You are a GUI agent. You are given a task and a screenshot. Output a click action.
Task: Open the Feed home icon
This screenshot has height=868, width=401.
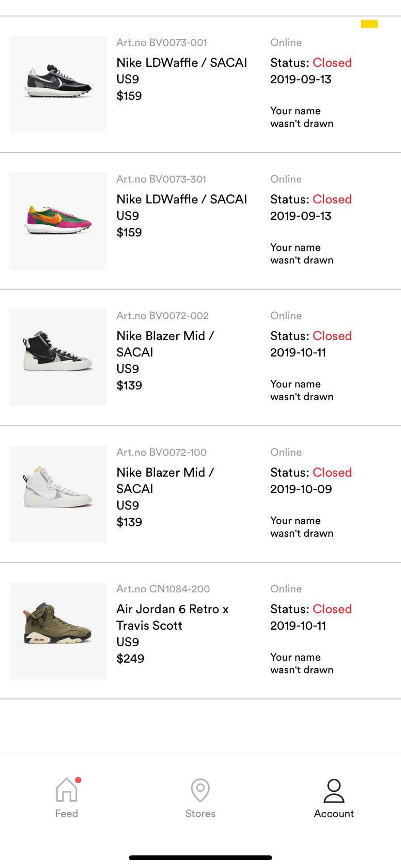coord(66,790)
